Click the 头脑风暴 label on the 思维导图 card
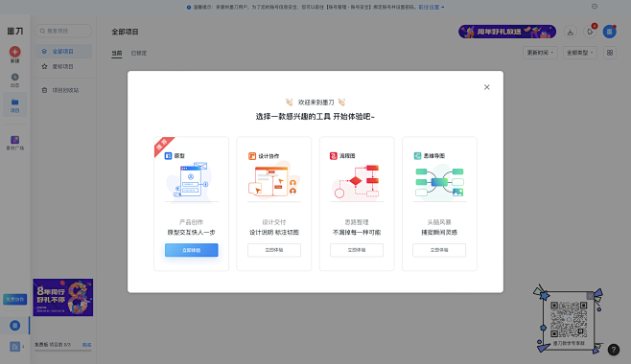The width and height of the screenshot is (631, 364). pos(439,222)
